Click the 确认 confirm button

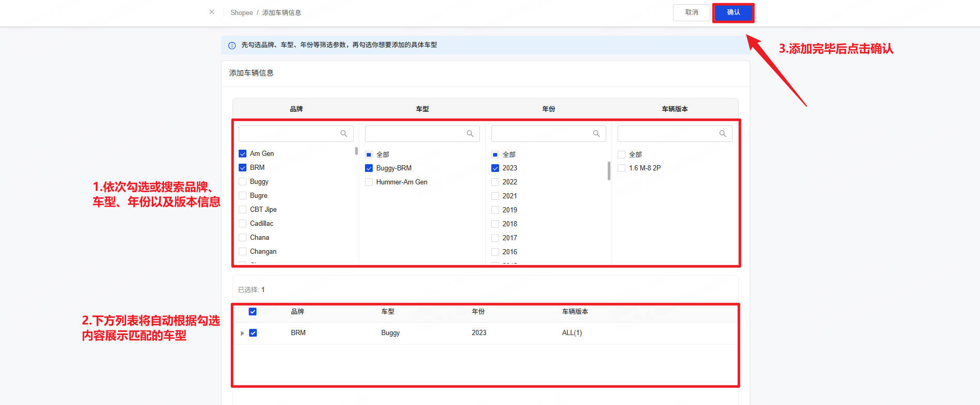[x=733, y=12]
